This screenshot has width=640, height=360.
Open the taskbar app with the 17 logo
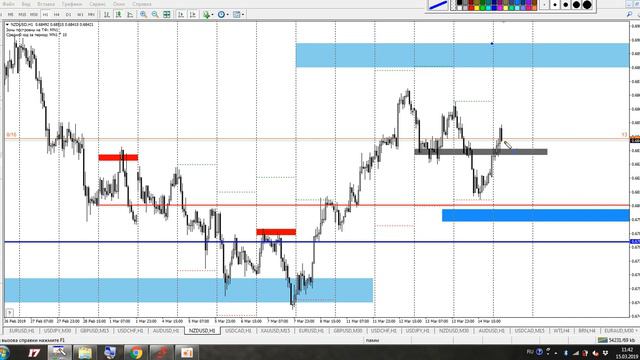(34, 352)
